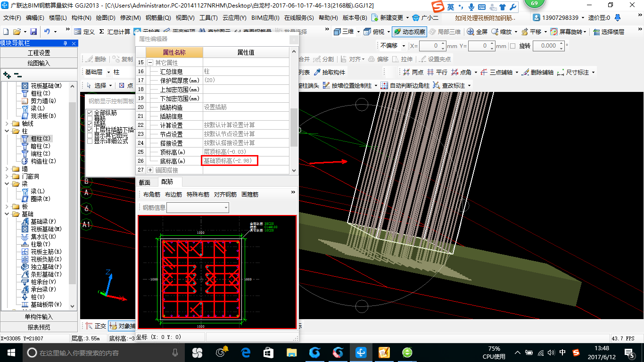This screenshot has height=362, width=644.
Task: Click 删除辅轴 delete auxiliary axis
Action: (x=537, y=72)
